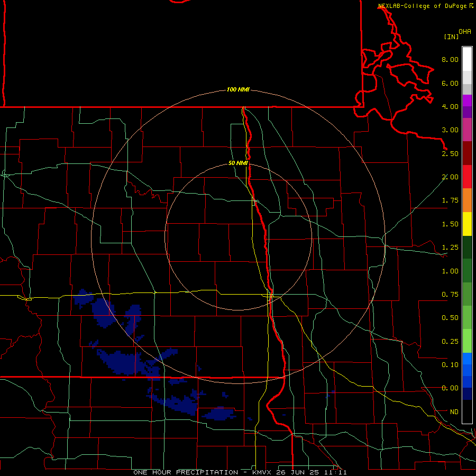The width and height of the screenshot is (476, 476).
Task: Click the 2.50 legend value
Action: 450,153
